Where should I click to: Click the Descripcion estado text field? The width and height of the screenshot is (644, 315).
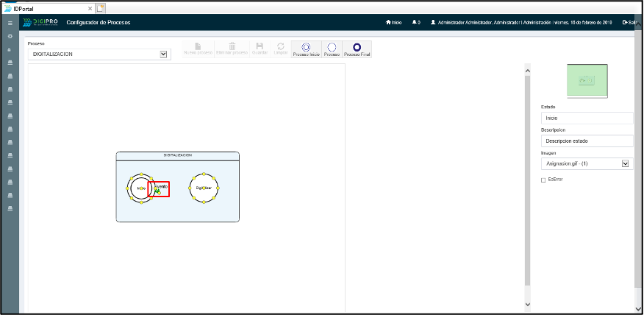click(587, 141)
